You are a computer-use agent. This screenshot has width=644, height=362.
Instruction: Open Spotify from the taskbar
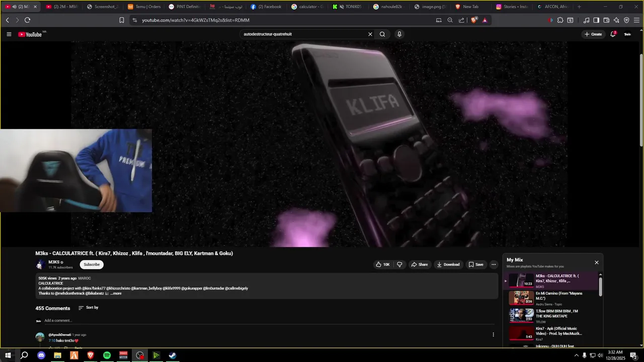click(107, 355)
